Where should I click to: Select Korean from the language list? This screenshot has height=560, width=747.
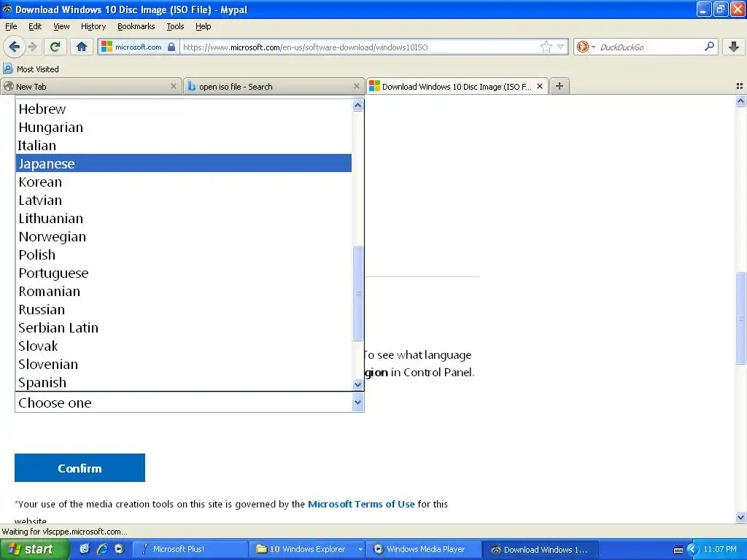tap(184, 182)
